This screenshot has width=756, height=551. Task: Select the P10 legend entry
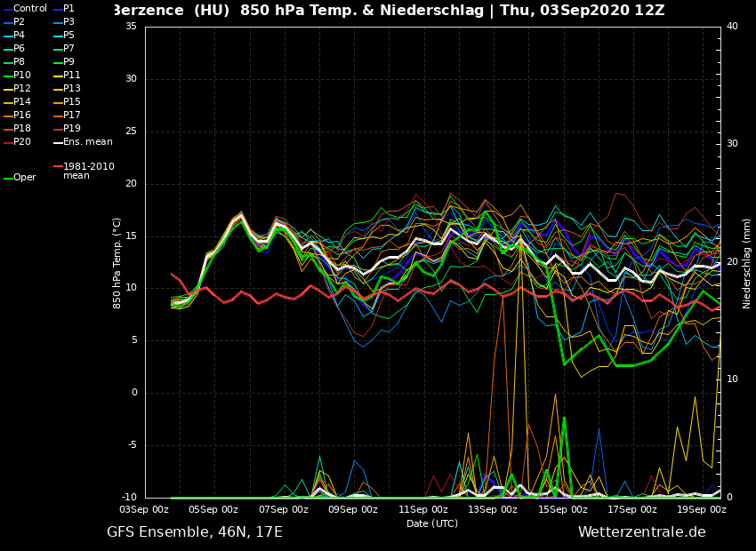click(x=22, y=76)
